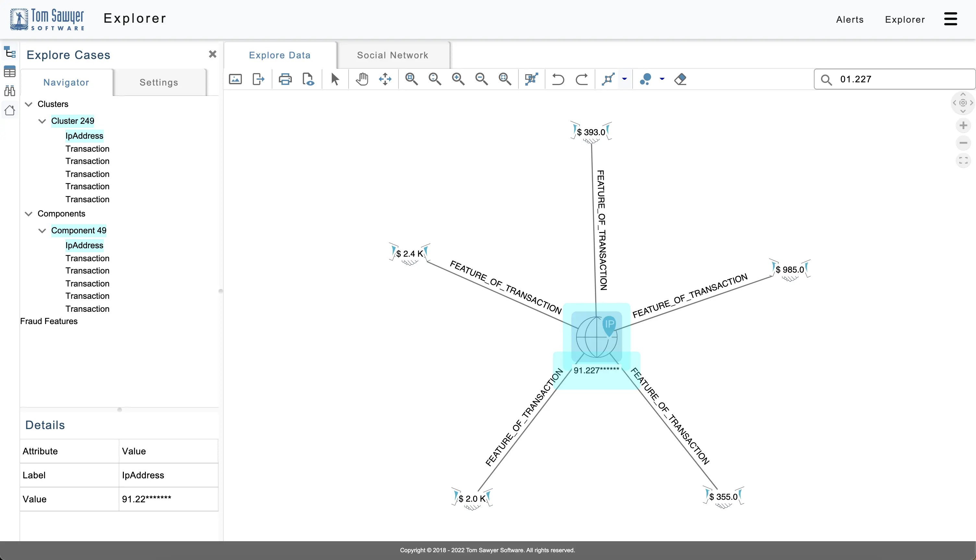Select the $ 393.0 transaction node
Screen dimensions: 976x560
click(591, 132)
